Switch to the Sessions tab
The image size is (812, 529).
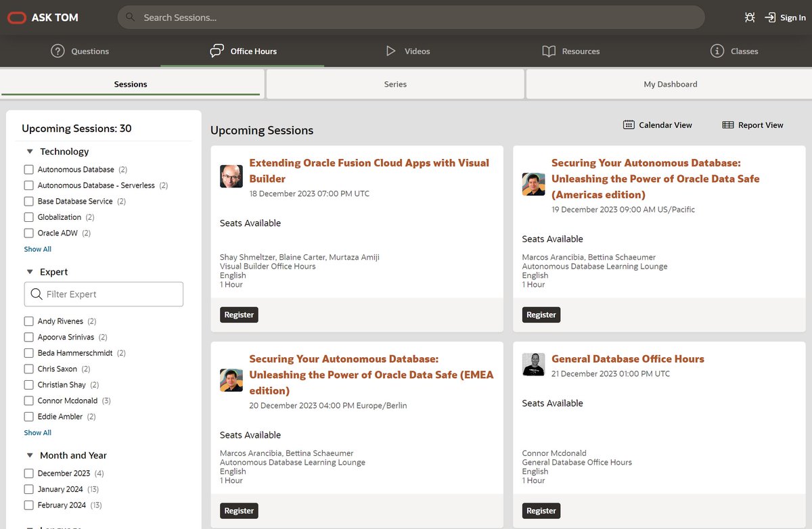point(131,85)
